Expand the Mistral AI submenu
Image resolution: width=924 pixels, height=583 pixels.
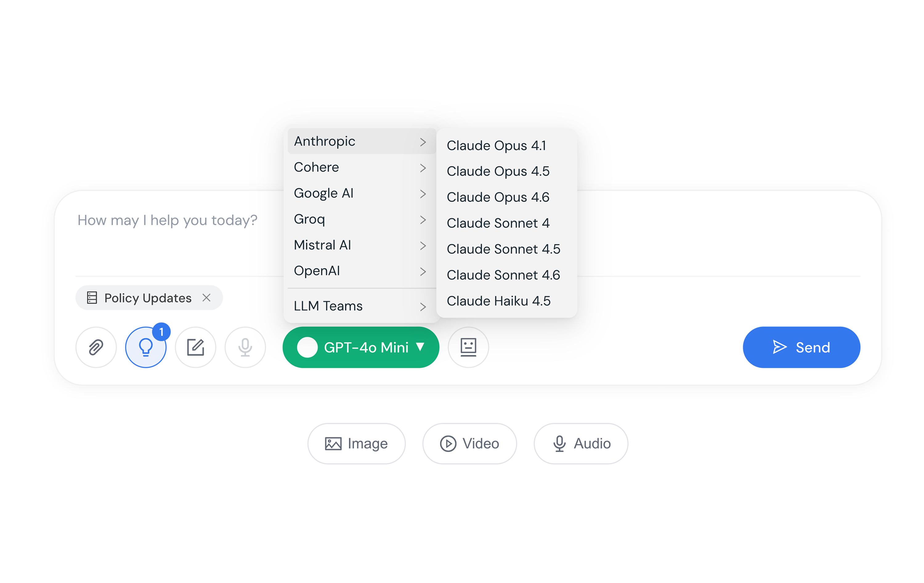(362, 245)
